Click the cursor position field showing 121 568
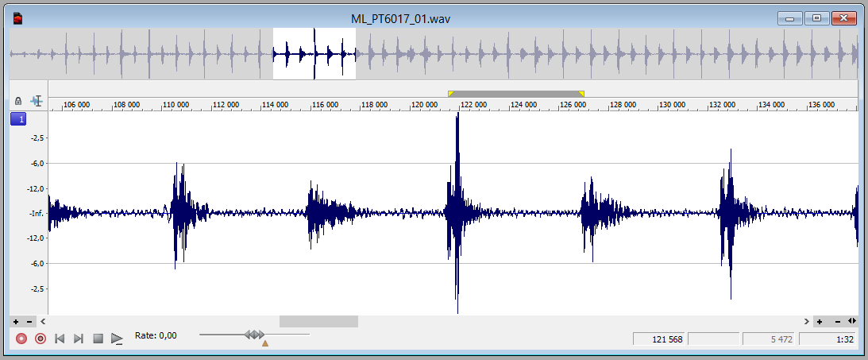 coord(658,339)
